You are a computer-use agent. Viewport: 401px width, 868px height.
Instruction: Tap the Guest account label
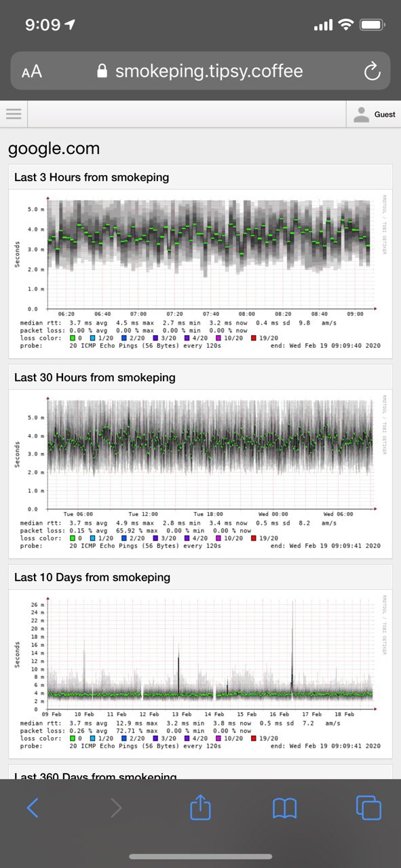pos(385,115)
